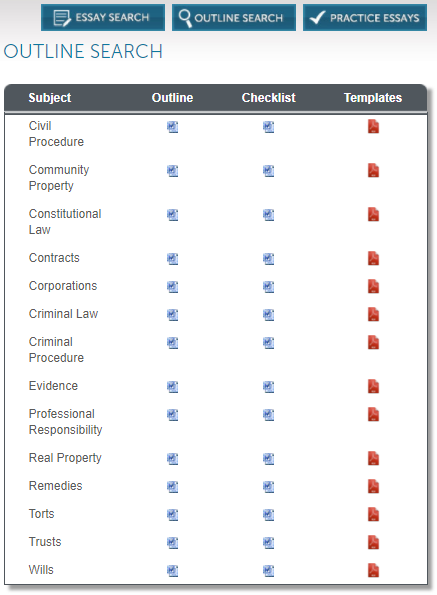Open the Trusts checklist Word icon
This screenshot has height=595, width=437.
[269, 543]
